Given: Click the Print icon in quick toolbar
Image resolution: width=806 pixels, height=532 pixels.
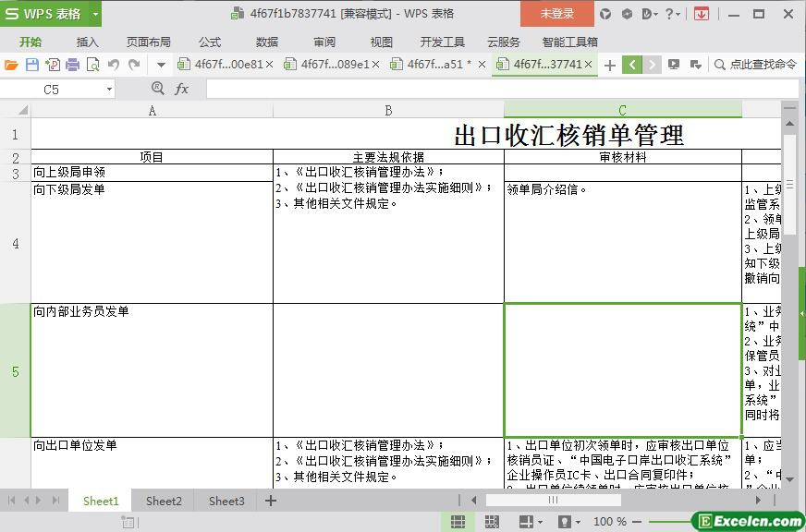Looking at the screenshot, I should pos(72,65).
